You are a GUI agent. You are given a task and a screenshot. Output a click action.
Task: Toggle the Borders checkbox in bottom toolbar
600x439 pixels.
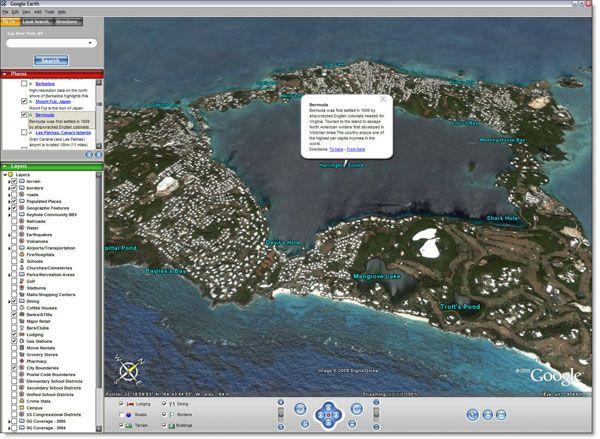coord(164,415)
